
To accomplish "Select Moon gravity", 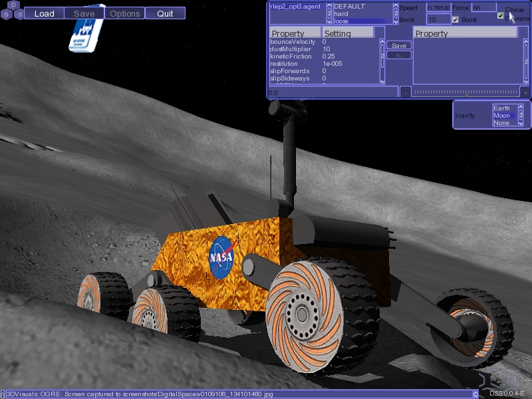I will (505, 116).
